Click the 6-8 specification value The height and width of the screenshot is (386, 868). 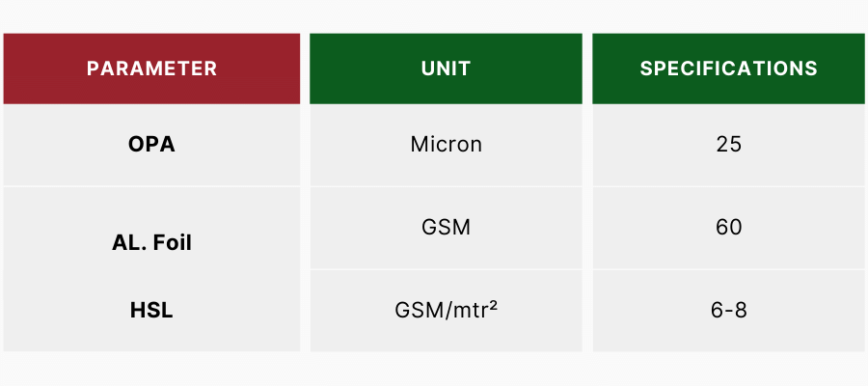click(728, 311)
